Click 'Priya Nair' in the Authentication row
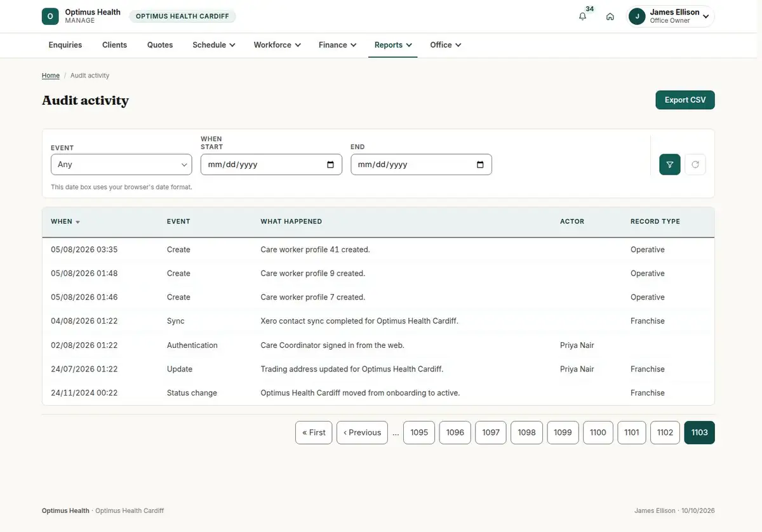This screenshot has height=532, width=762. click(577, 345)
